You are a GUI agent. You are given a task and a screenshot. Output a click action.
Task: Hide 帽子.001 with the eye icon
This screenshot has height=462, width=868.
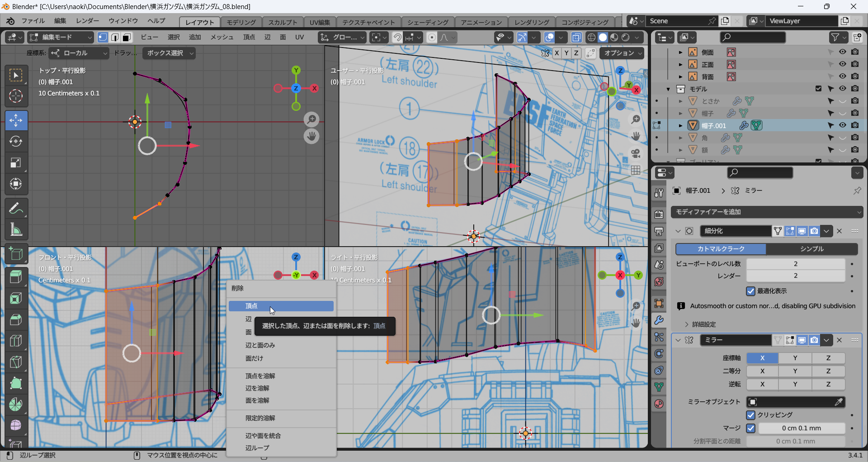coord(842,125)
